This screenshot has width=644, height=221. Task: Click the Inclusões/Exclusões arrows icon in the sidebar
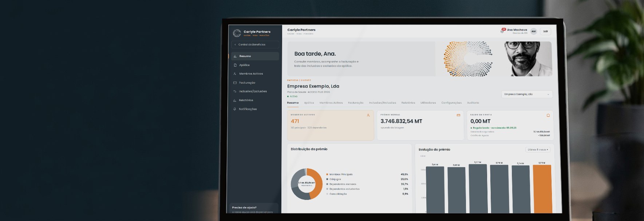tap(235, 91)
